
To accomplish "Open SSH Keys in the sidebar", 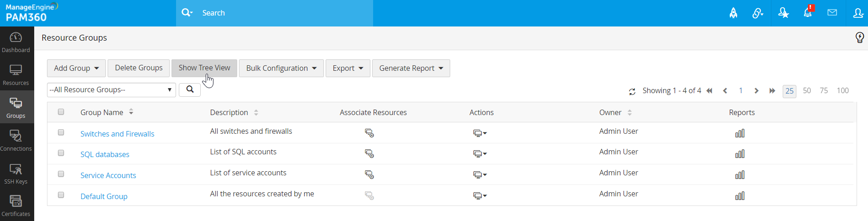I will point(16,174).
